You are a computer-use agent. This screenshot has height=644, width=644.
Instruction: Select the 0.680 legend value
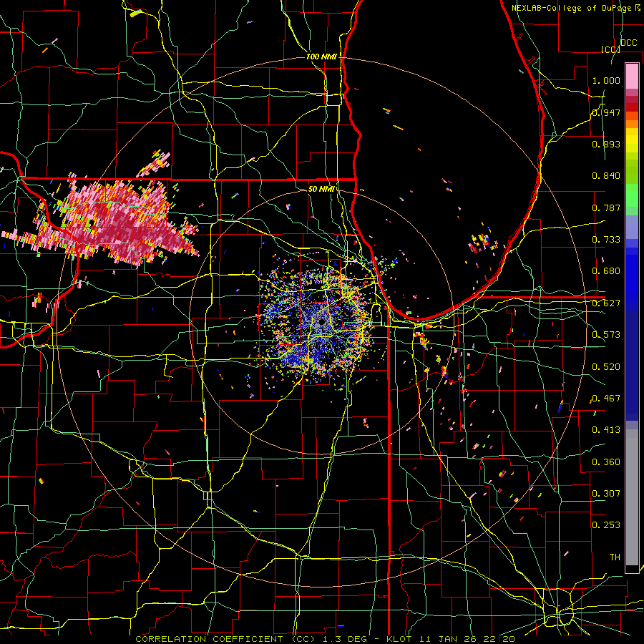606,271
